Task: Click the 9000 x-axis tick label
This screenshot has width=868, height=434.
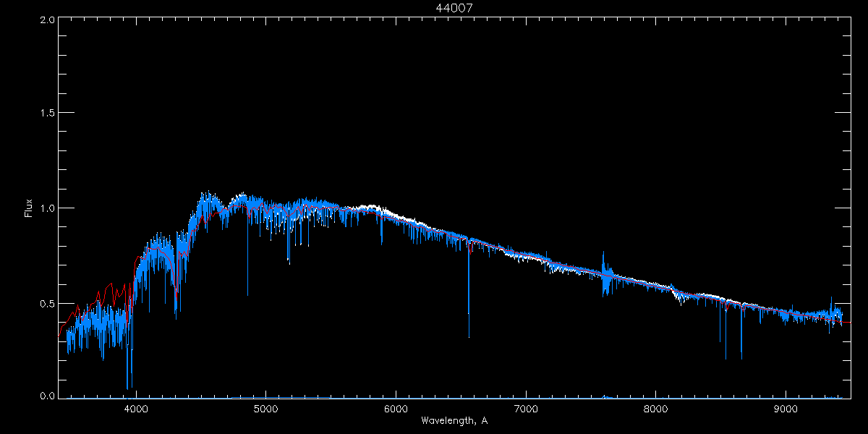Action: click(x=786, y=409)
